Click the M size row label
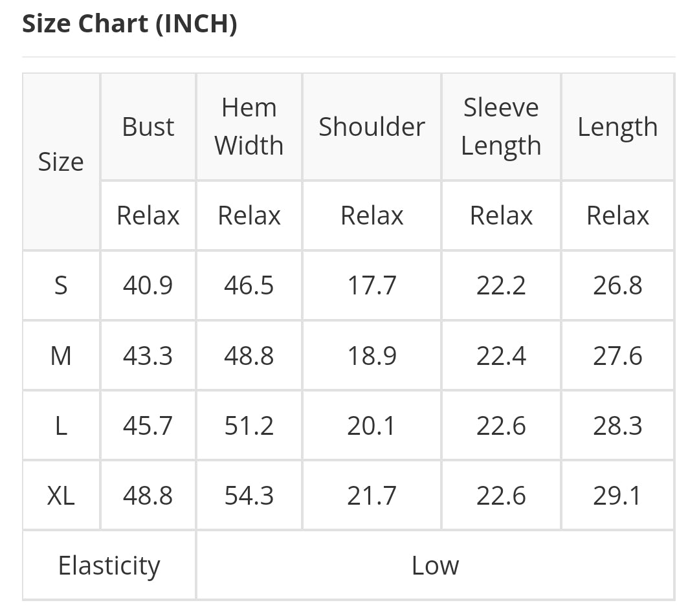Image resolution: width=699 pixels, height=616 pixels. pos(61,356)
